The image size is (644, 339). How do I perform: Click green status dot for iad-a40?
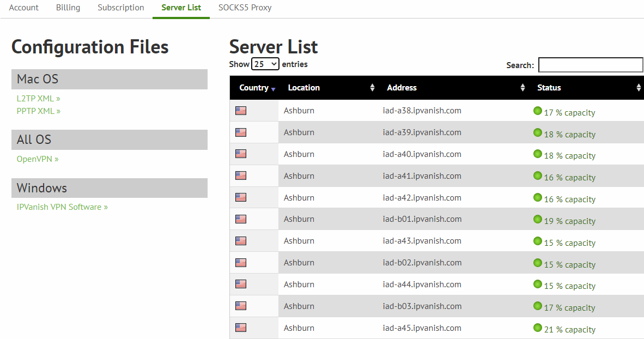[538, 154]
